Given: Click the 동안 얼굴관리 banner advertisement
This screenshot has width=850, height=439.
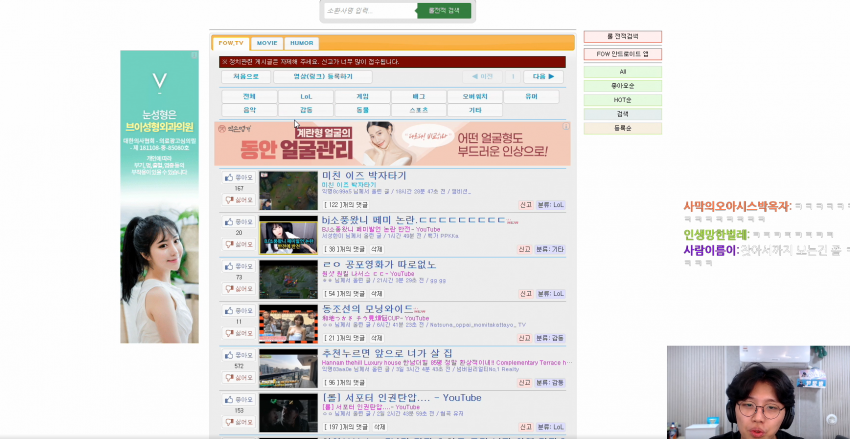Looking at the screenshot, I should [392, 144].
